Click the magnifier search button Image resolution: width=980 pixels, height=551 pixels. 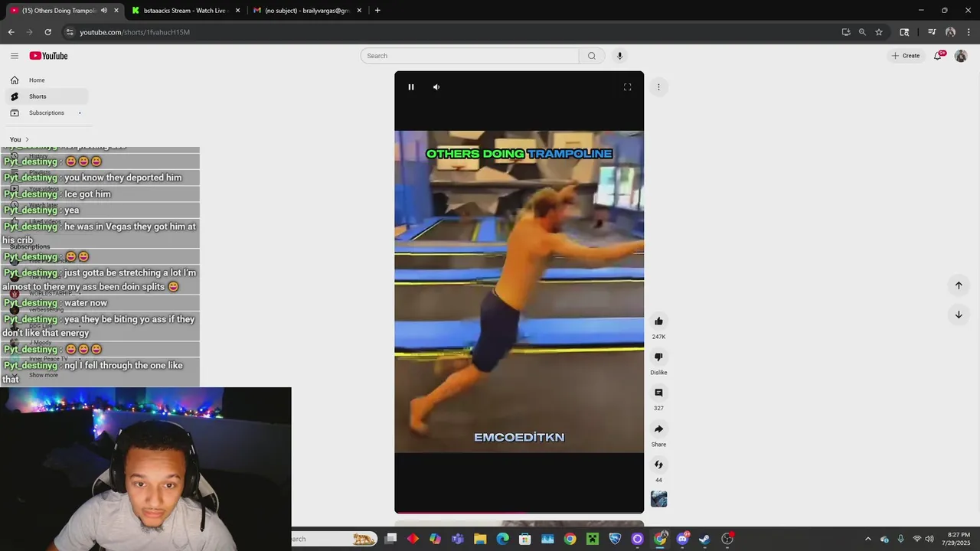(x=591, y=56)
